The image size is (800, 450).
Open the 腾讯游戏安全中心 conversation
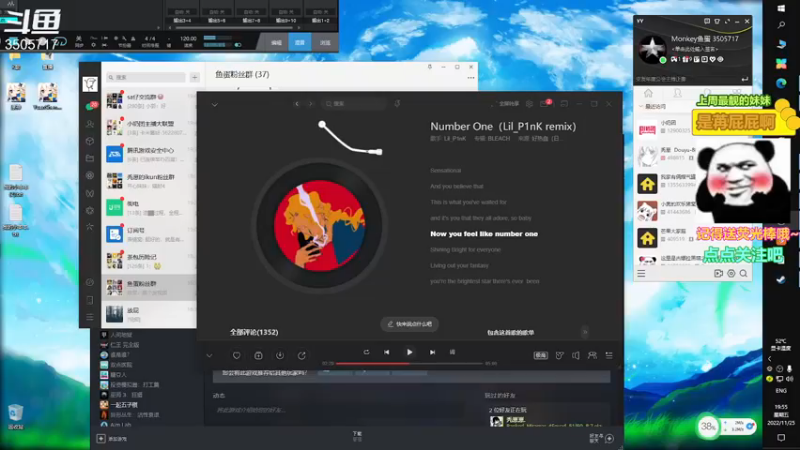(149, 154)
